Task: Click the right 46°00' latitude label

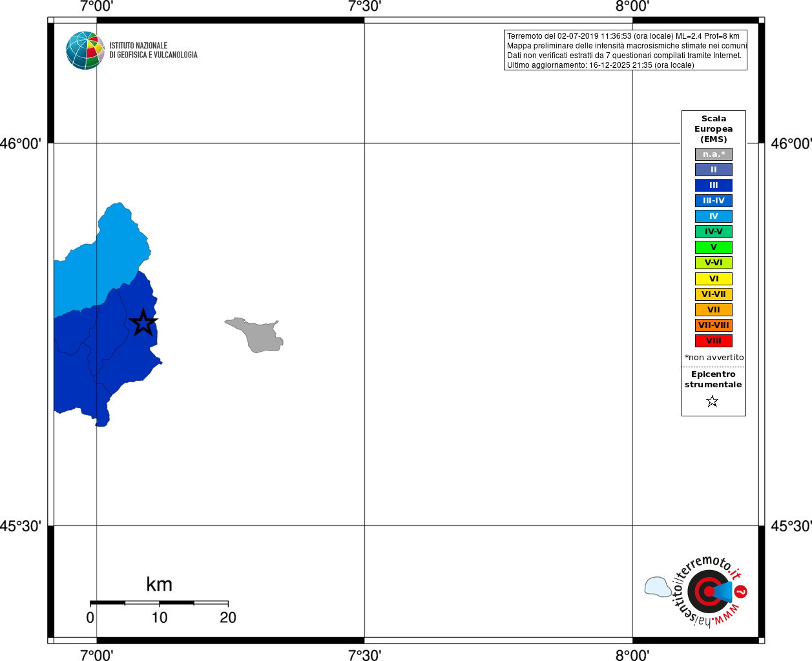Action: pos(791,143)
